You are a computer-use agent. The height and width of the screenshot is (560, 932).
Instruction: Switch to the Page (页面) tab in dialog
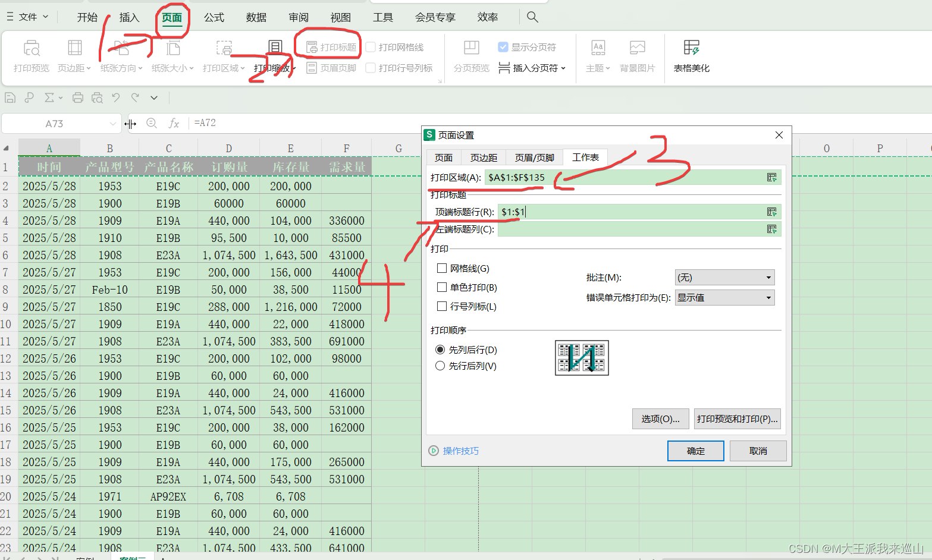click(x=444, y=158)
